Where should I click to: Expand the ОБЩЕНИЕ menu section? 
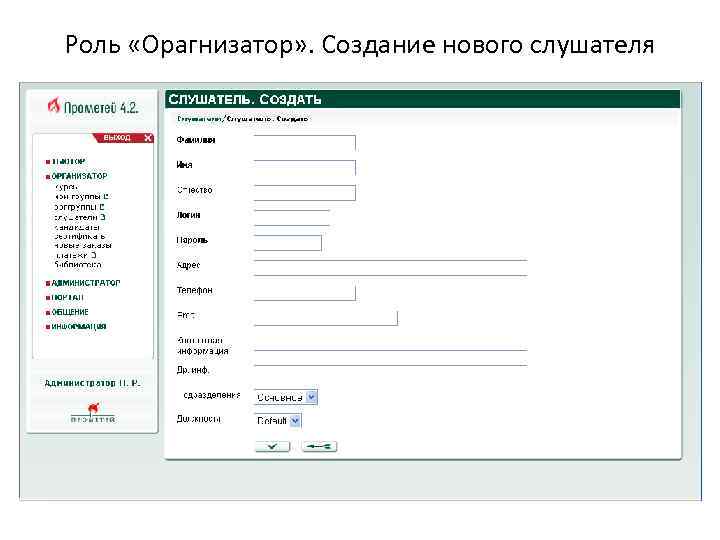(69, 312)
